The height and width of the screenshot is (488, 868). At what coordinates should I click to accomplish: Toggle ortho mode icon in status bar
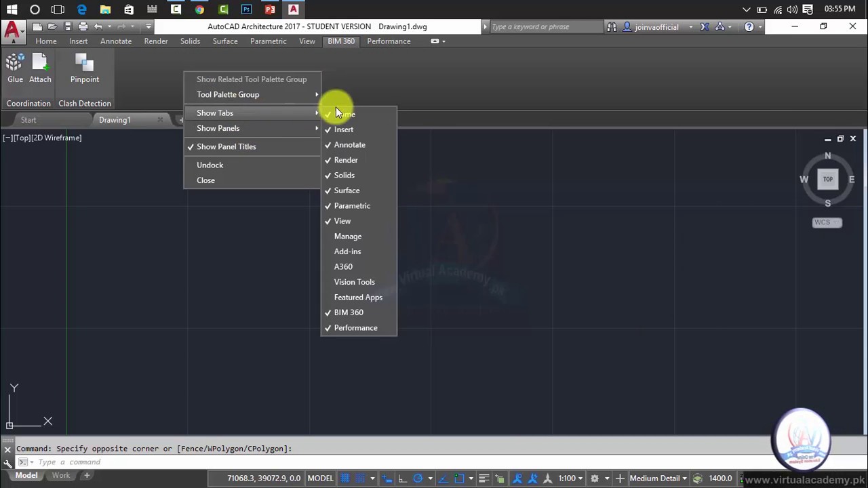click(x=402, y=479)
